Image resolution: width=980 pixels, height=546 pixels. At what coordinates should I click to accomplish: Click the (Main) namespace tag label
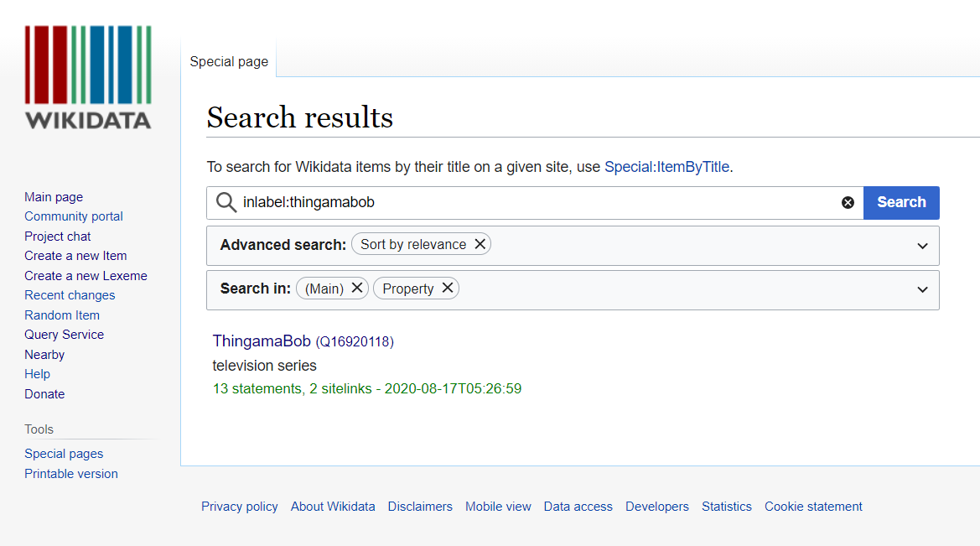click(324, 289)
